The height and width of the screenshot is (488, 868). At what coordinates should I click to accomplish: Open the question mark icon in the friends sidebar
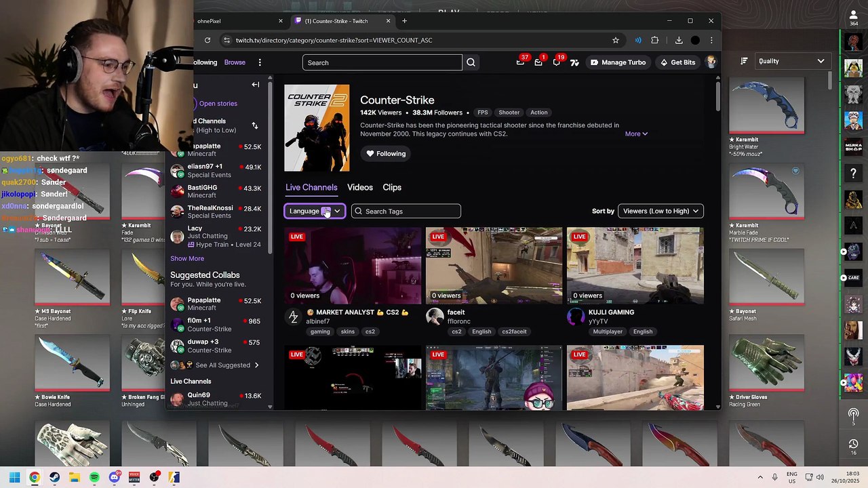tap(853, 174)
